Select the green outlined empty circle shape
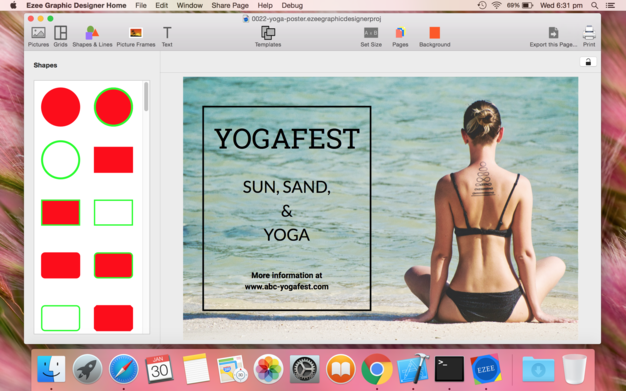This screenshot has height=391, width=626. pyautogui.click(x=61, y=160)
